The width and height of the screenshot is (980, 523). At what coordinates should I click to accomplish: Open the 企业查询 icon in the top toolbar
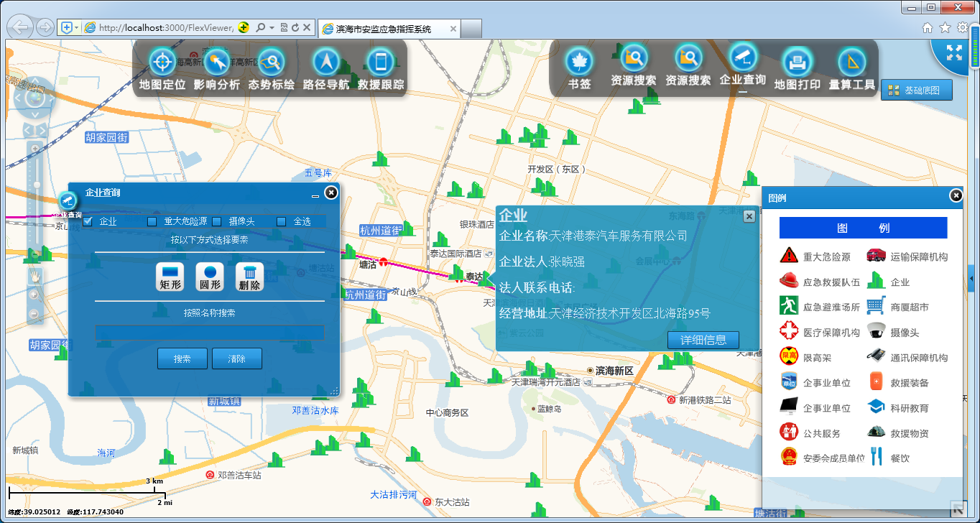(x=743, y=57)
